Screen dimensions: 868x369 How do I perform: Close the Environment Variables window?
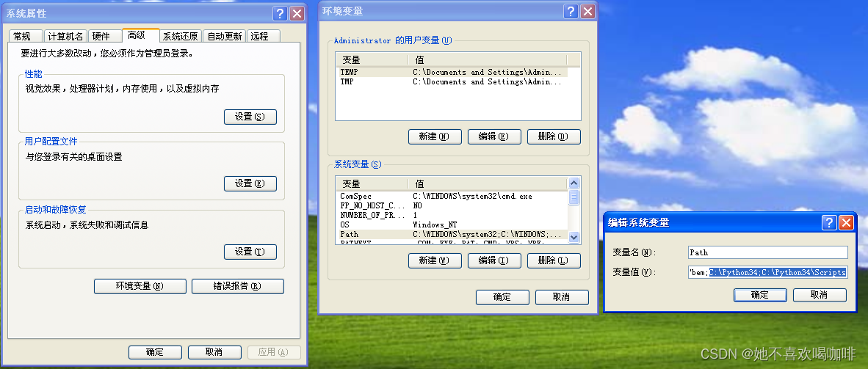[x=587, y=11]
